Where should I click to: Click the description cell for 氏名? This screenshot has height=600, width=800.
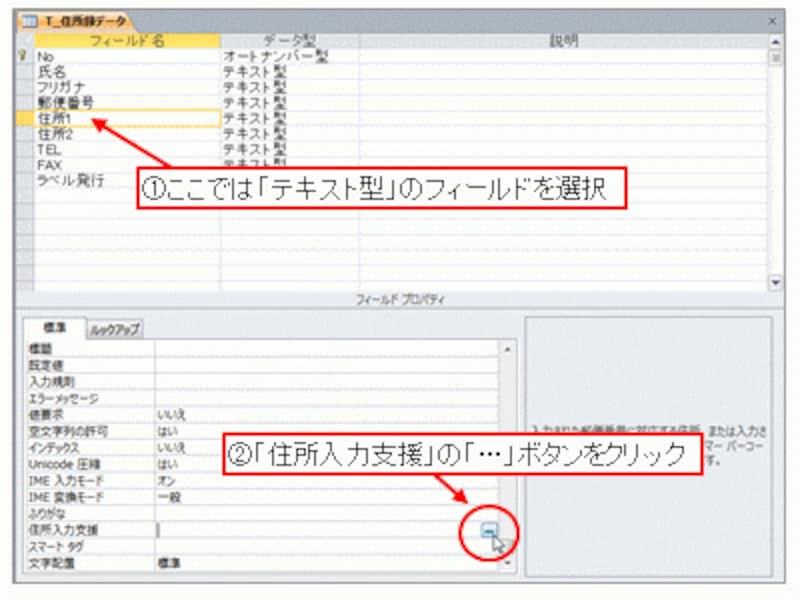tap(563, 71)
